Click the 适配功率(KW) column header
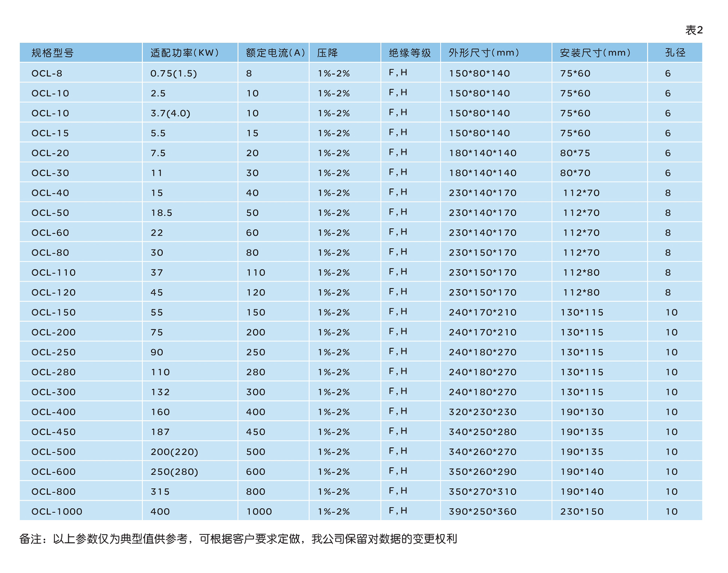 (185, 53)
